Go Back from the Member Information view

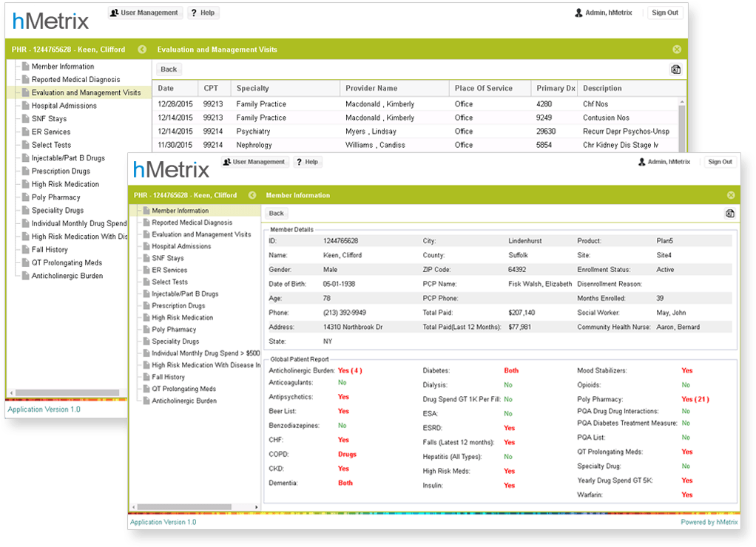coord(276,214)
